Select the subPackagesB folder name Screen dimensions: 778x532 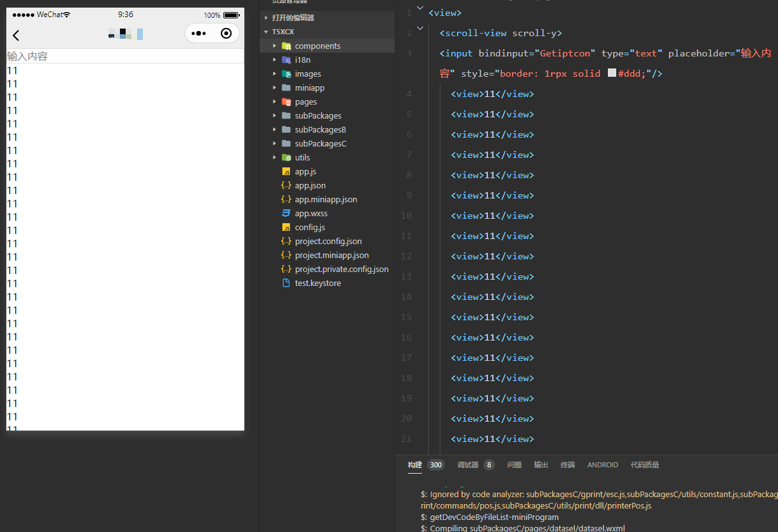point(320,129)
